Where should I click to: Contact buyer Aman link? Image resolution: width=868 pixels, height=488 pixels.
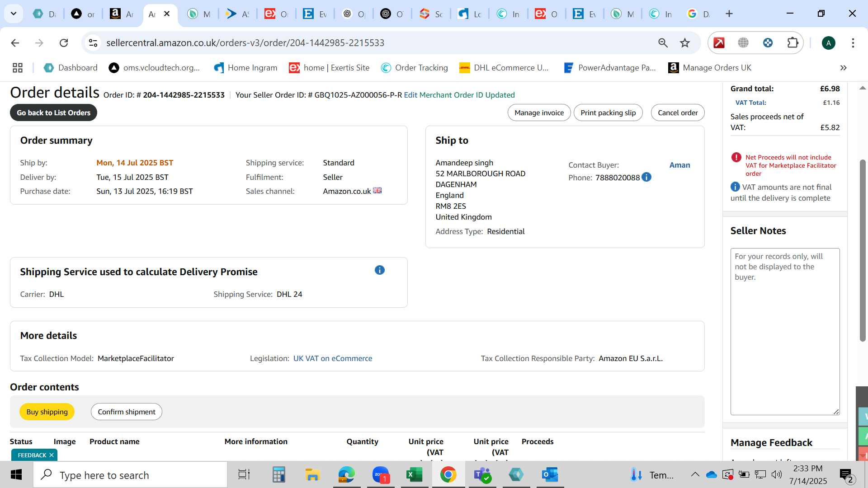679,165
